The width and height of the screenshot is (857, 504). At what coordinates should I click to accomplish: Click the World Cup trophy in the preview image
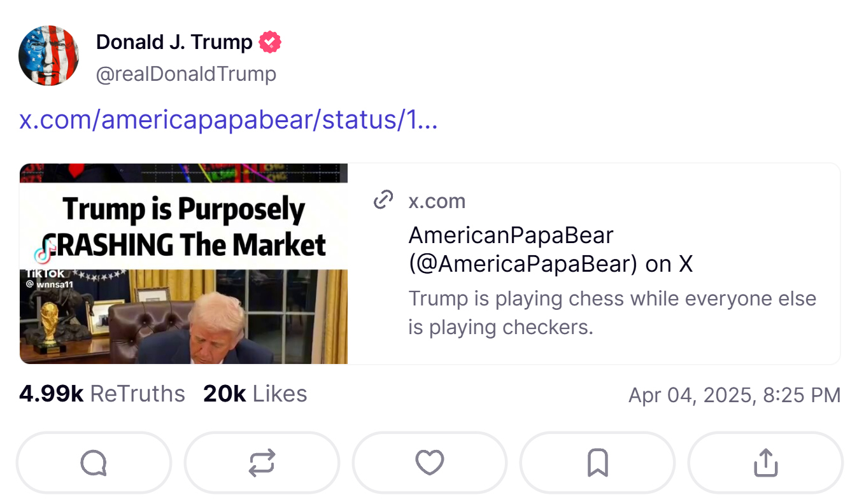click(51, 325)
